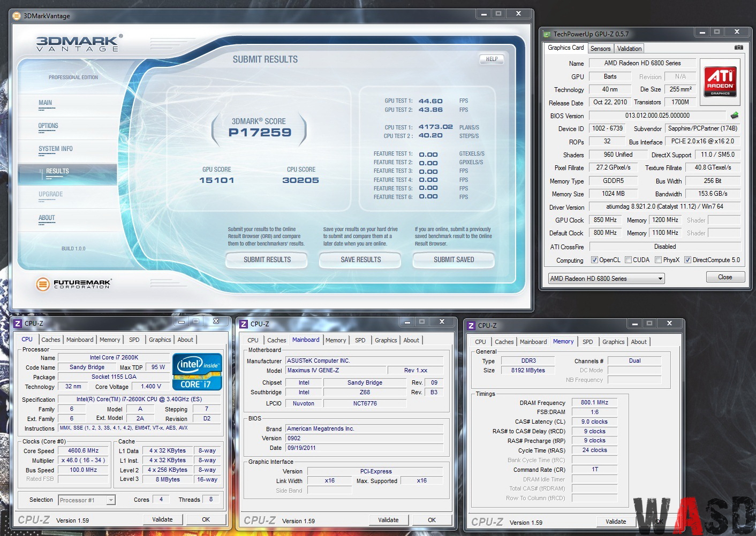Select the Graphics Card tab in GPU-Z
The height and width of the screenshot is (536, 756).
(566, 48)
